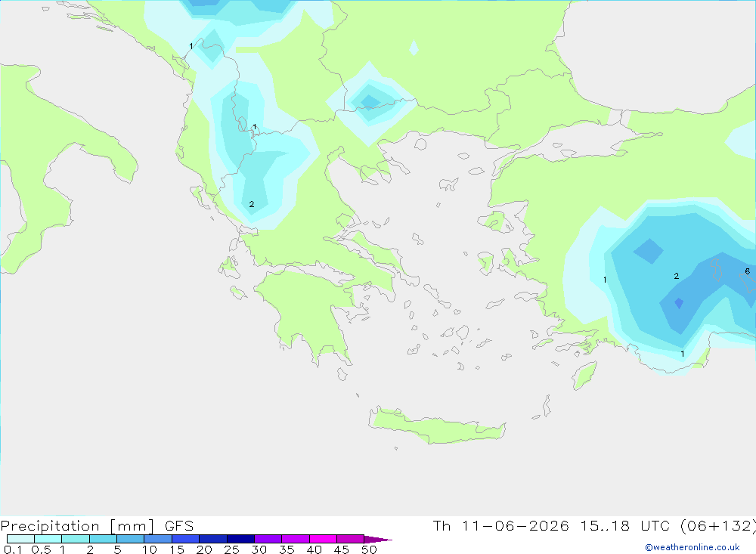Click the over-50 mm arrow tip of legend
The width and height of the screenshot is (756, 554).
[378, 539]
